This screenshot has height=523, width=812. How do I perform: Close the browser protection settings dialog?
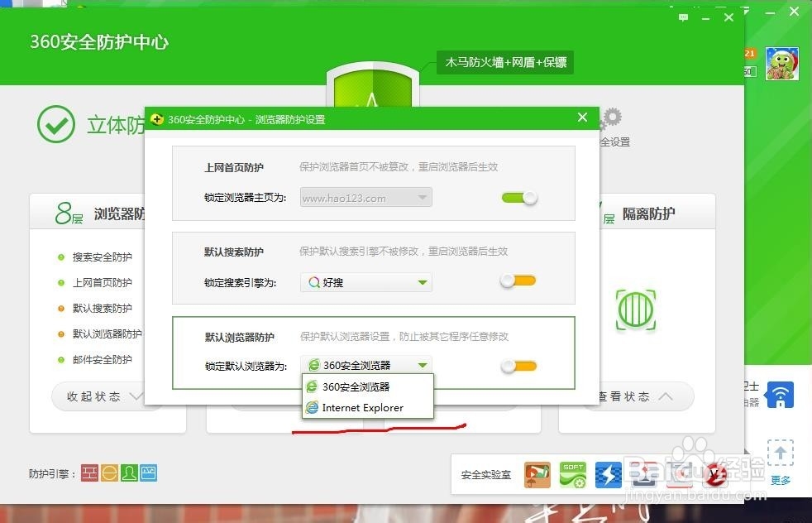tap(583, 118)
